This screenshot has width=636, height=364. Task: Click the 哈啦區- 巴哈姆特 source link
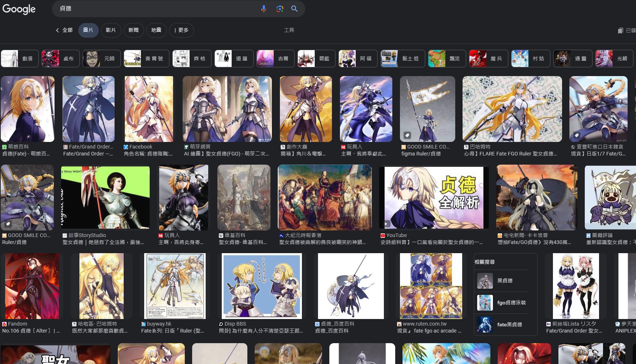[95, 324]
